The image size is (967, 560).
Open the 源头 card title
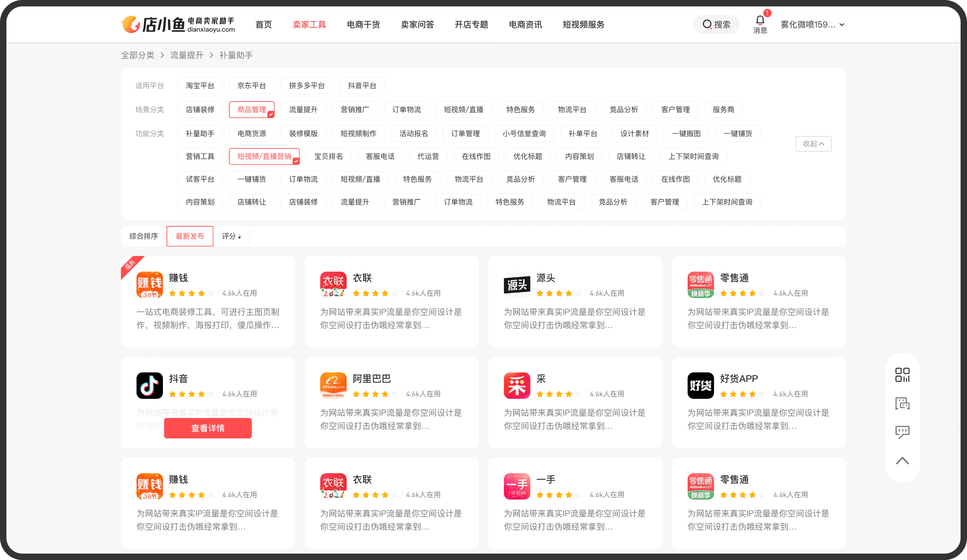click(546, 278)
